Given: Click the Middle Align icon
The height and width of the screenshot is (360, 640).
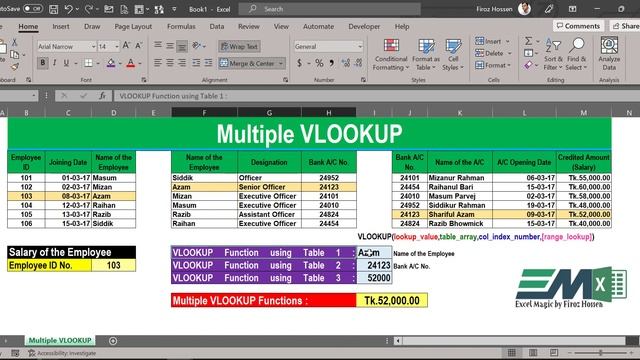Looking at the screenshot, I should (x=170, y=46).
